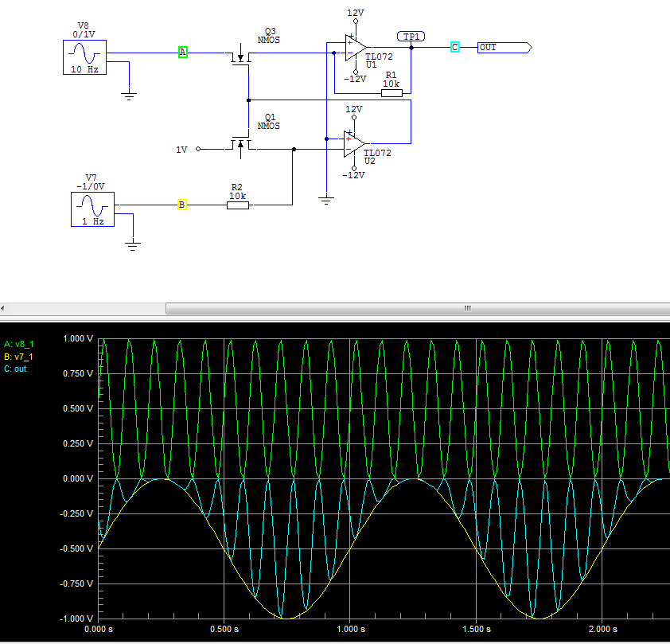Click the ground symbol below U2
This screenshot has height=644, width=670.
tap(326, 200)
